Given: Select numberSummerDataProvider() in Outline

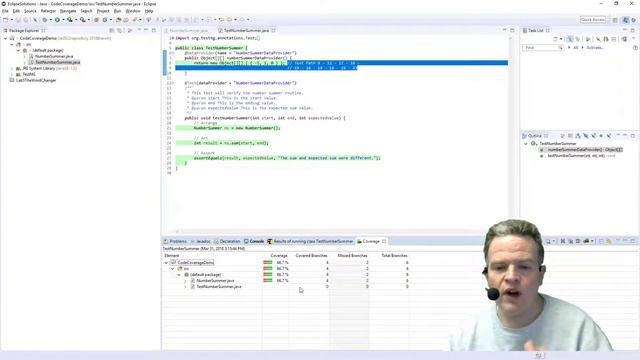Looking at the screenshot, I should pyautogui.click(x=581, y=150).
